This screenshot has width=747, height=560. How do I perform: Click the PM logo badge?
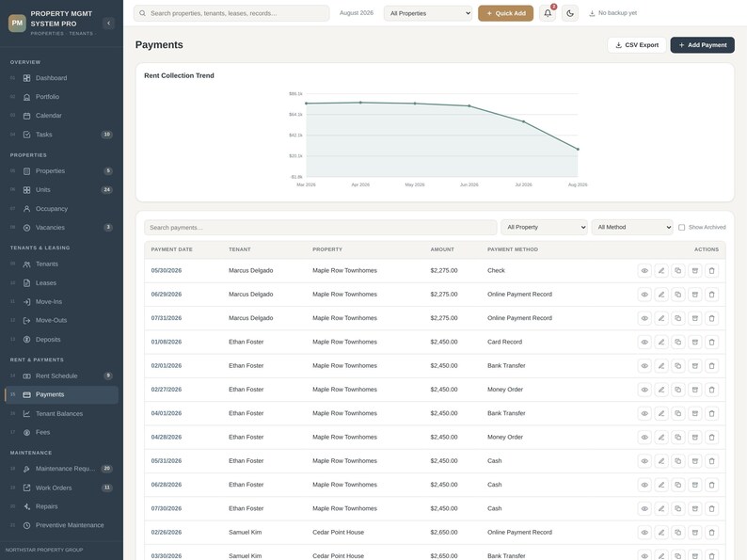tap(17, 23)
